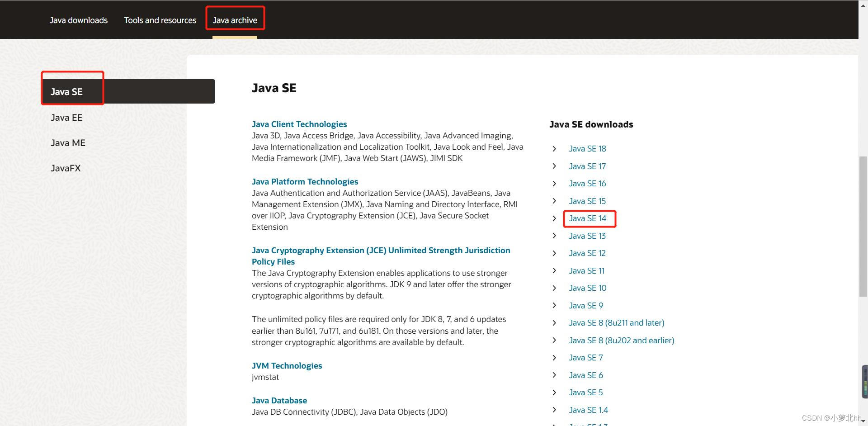Open Java EE sidebar item
This screenshot has height=426, width=868.
[66, 118]
